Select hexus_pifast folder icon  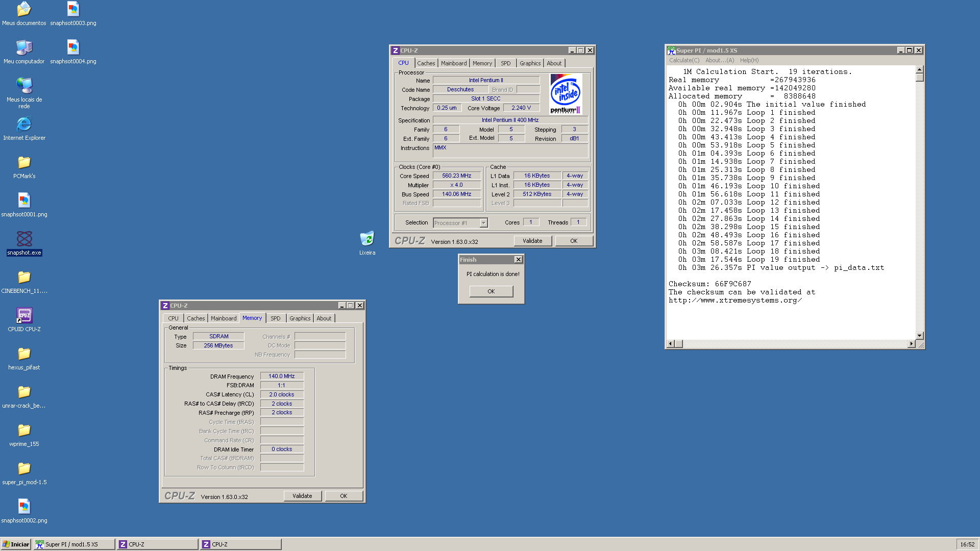pyautogui.click(x=24, y=354)
